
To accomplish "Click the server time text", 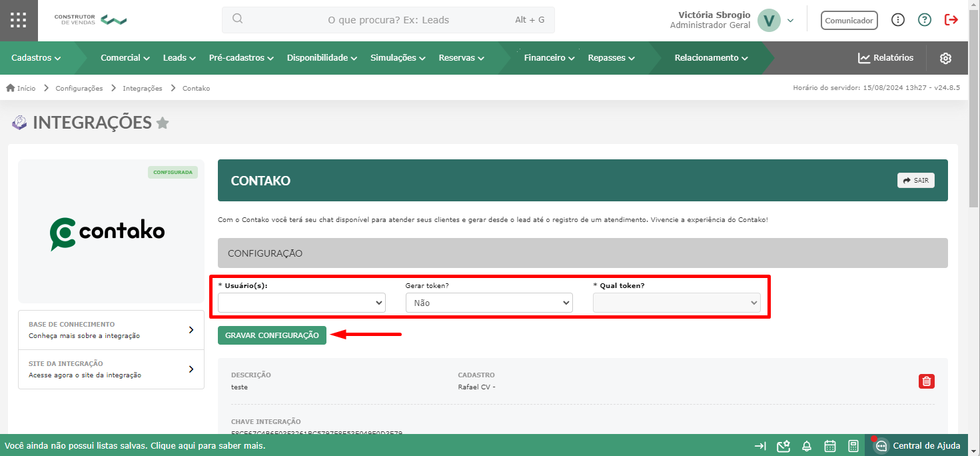I will (877, 88).
